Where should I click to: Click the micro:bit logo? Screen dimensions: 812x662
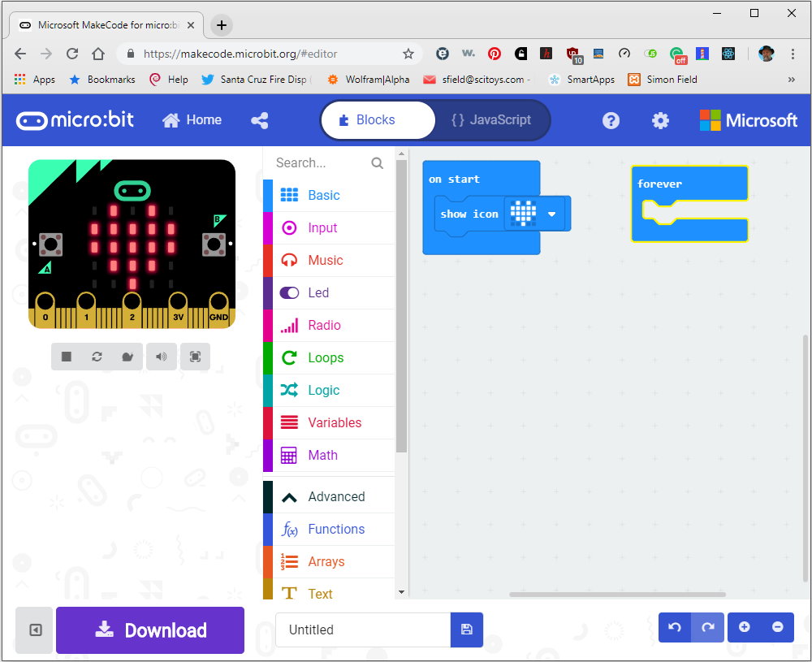pyautogui.click(x=75, y=120)
